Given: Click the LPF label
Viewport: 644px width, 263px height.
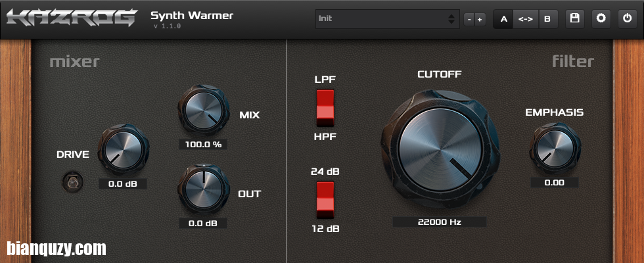Looking at the screenshot, I should click(325, 80).
